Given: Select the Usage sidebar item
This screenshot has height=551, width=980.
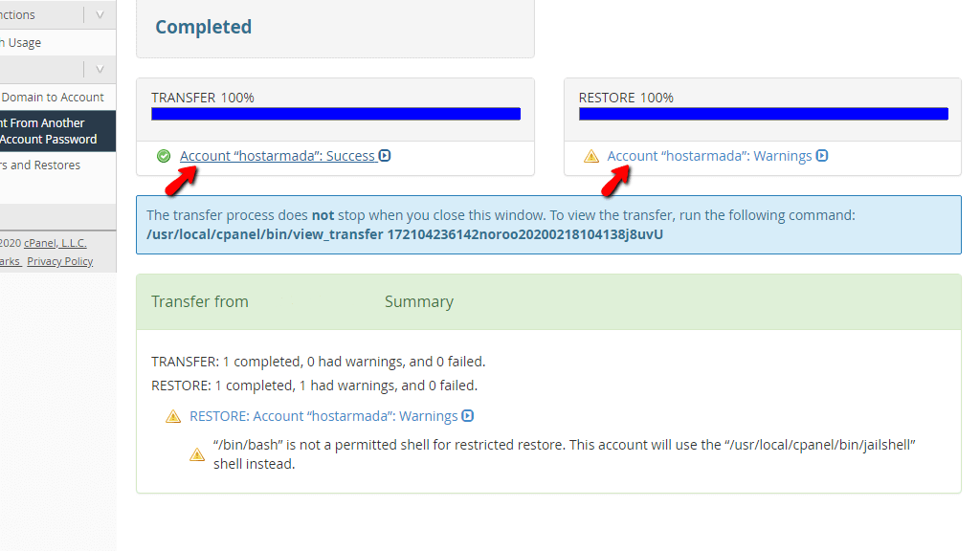Looking at the screenshot, I should click(x=57, y=42).
